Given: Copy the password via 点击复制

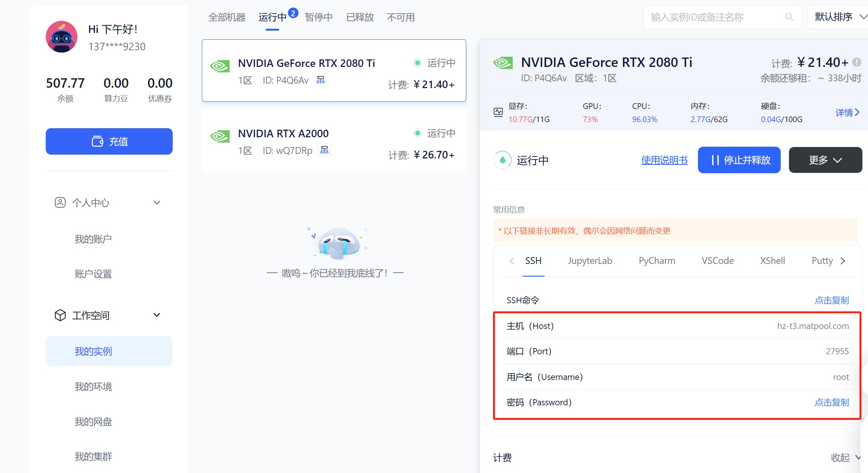Looking at the screenshot, I should [832, 402].
